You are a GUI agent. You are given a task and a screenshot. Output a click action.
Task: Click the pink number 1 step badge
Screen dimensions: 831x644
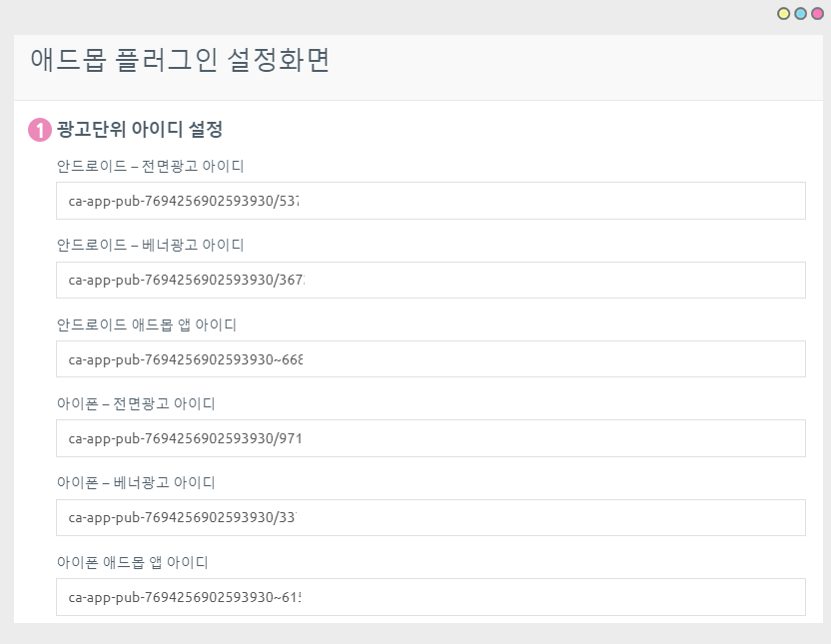[x=40, y=131]
